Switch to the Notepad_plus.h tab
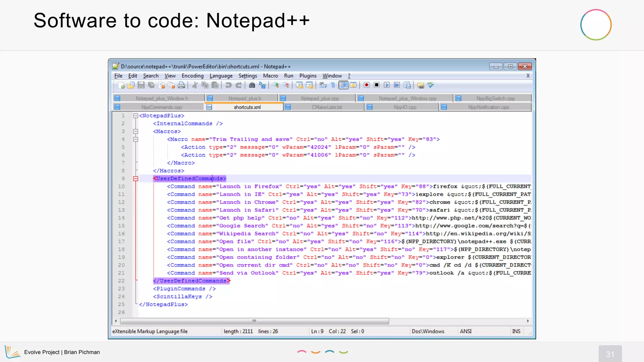 click(x=241, y=98)
